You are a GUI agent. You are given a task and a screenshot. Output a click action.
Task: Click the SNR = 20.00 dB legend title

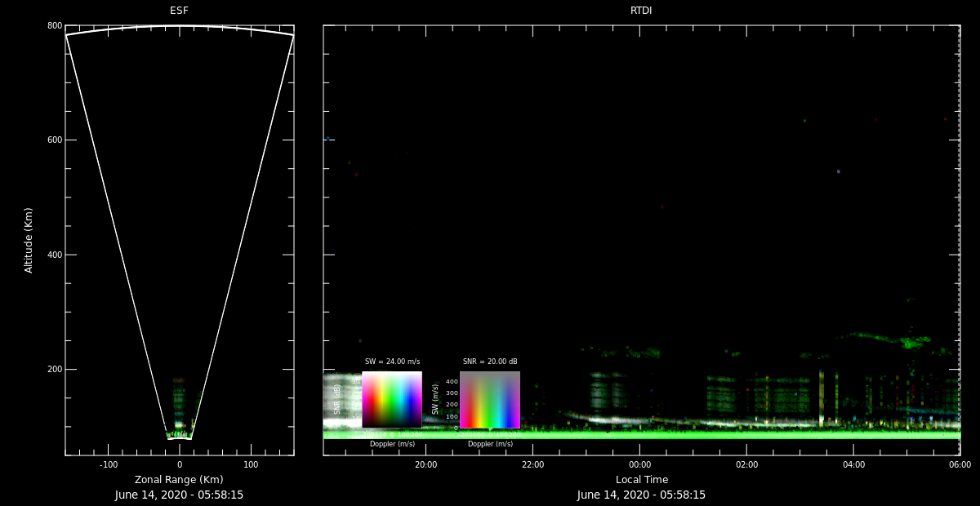click(x=490, y=362)
